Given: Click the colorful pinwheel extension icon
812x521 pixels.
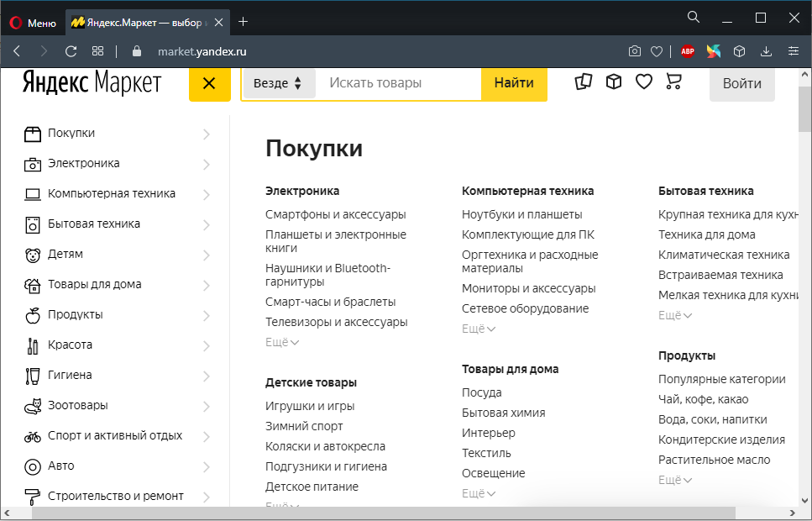Looking at the screenshot, I should (x=714, y=50).
